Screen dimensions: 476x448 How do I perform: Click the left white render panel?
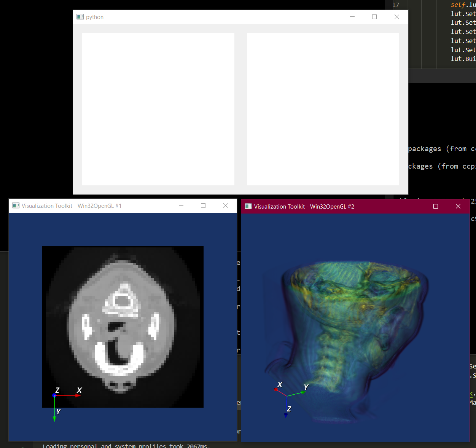pos(158,109)
